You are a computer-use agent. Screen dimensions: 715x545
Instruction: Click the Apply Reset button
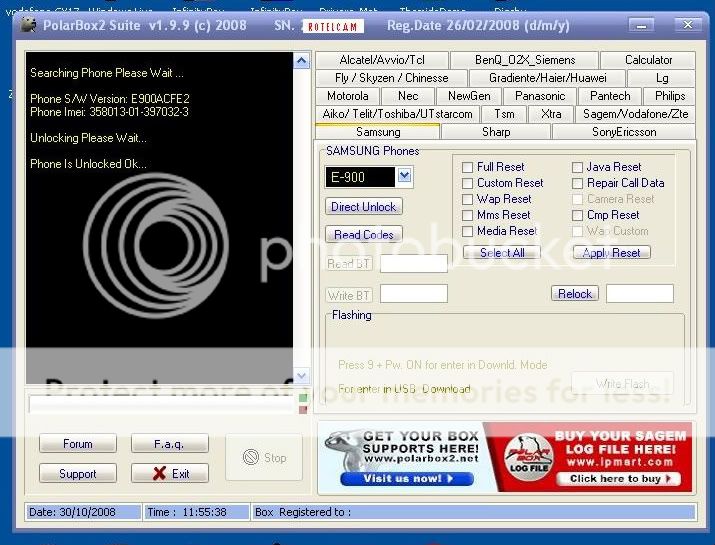pyautogui.click(x=611, y=253)
